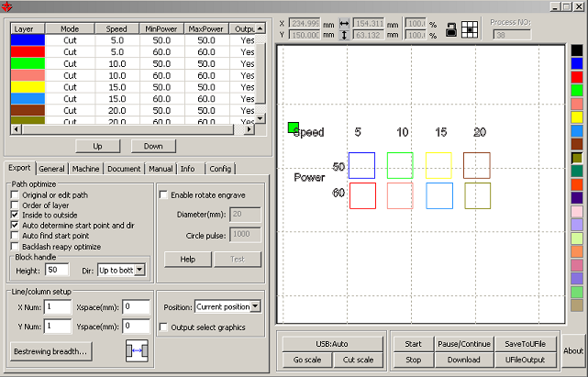The height and width of the screenshot is (377, 588).
Task: Select the pink outlined square on canvas
Action: (400, 195)
